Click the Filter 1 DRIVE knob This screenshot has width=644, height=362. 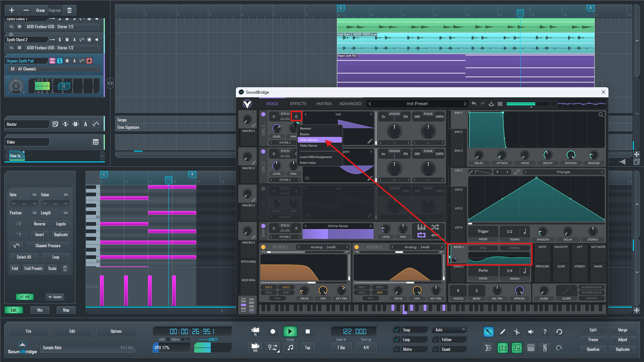(304, 291)
